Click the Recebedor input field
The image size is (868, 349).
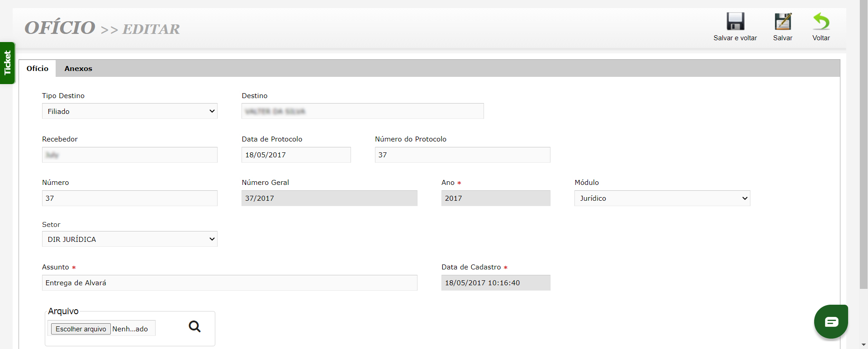(x=129, y=155)
